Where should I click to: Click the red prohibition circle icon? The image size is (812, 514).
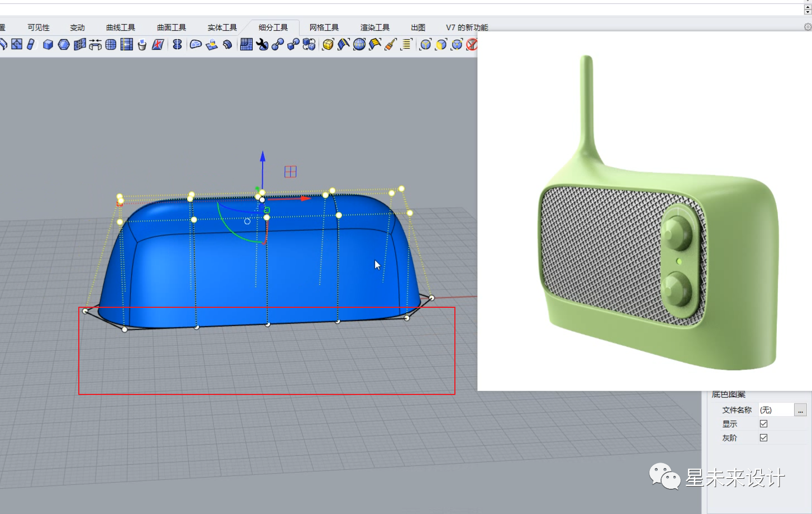click(x=472, y=45)
